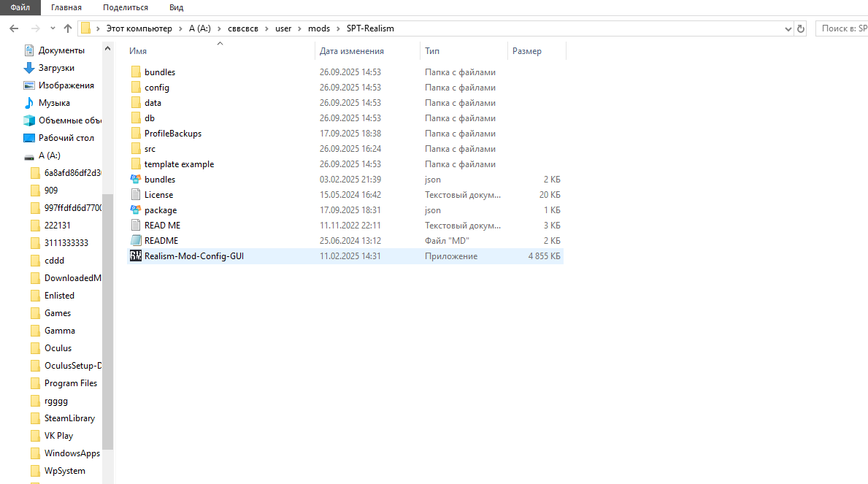Select the config folder icon
The image size is (868, 484).
(136, 88)
